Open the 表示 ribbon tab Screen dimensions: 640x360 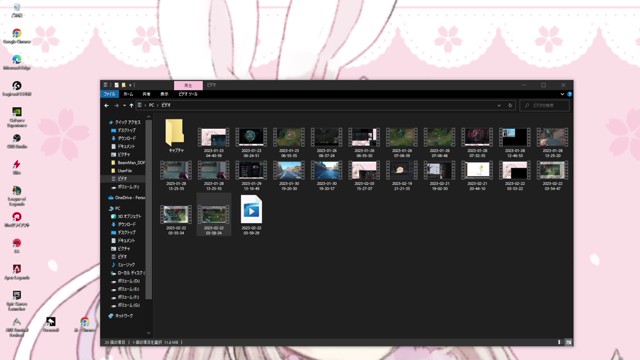(x=164, y=94)
